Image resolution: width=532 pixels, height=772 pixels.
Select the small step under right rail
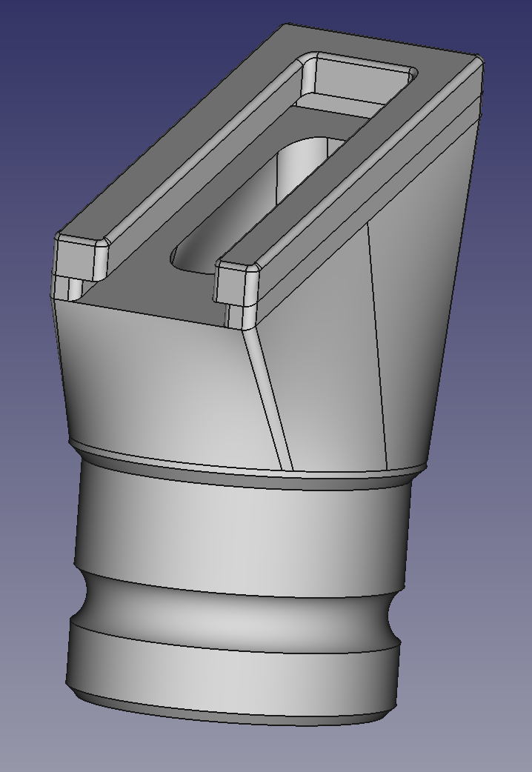pos(236,317)
